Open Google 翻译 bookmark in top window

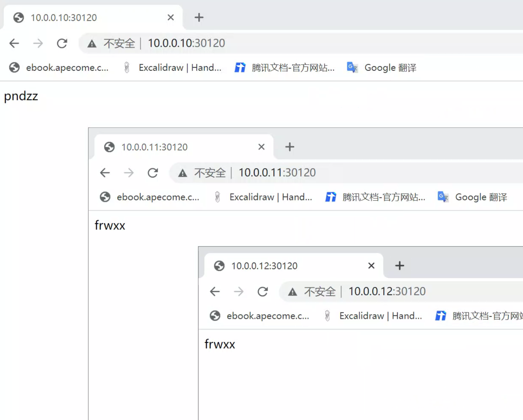pos(382,68)
